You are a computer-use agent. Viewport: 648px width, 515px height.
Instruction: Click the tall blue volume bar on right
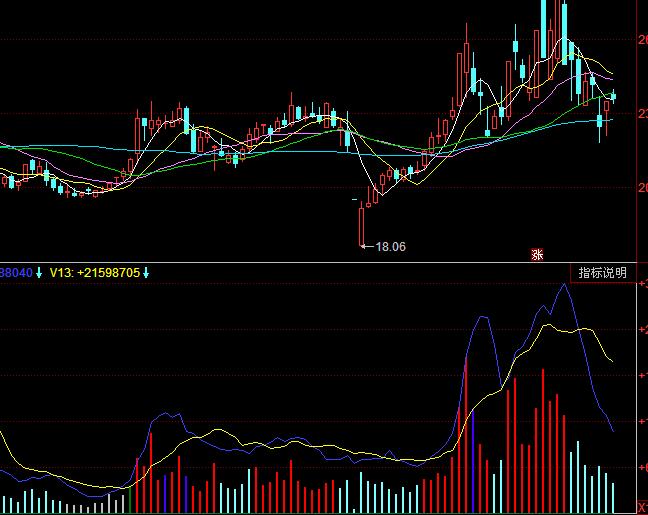pos(473,460)
